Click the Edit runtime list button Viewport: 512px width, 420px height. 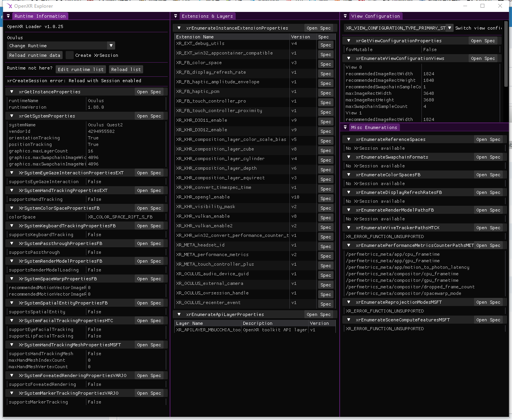(81, 69)
